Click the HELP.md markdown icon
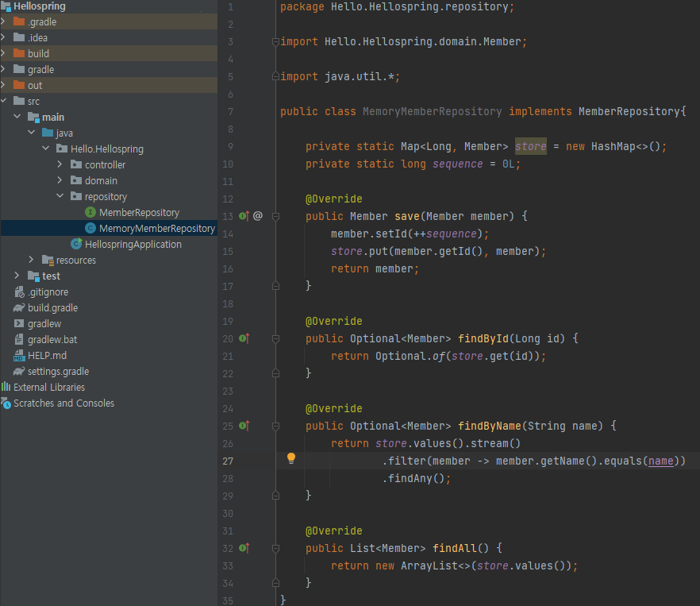 [x=19, y=355]
